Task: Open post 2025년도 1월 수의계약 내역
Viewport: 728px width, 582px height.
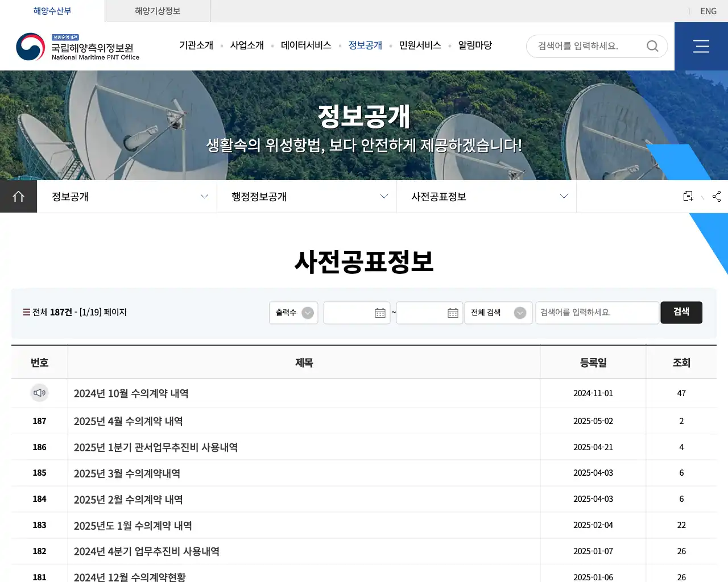Action: 133,526
